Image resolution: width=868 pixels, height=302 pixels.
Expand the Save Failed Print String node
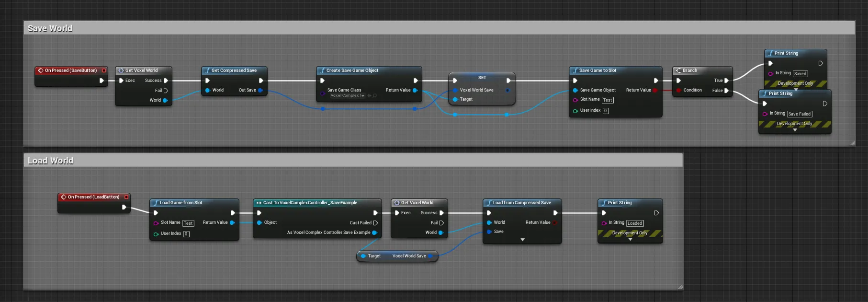click(x=795, y=130)
